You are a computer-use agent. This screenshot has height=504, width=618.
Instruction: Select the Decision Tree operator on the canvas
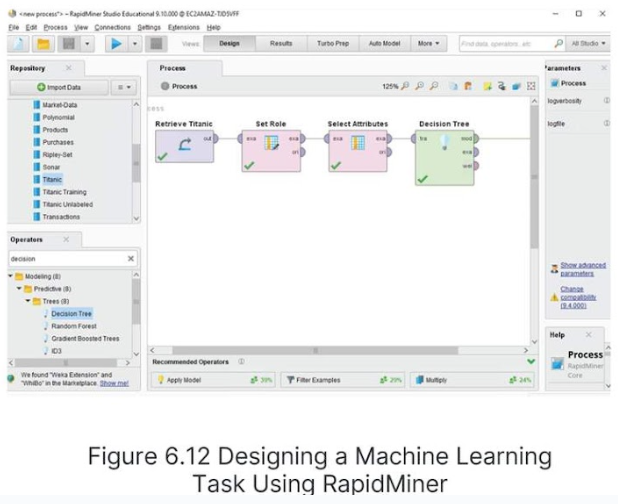tap(445, 158)
